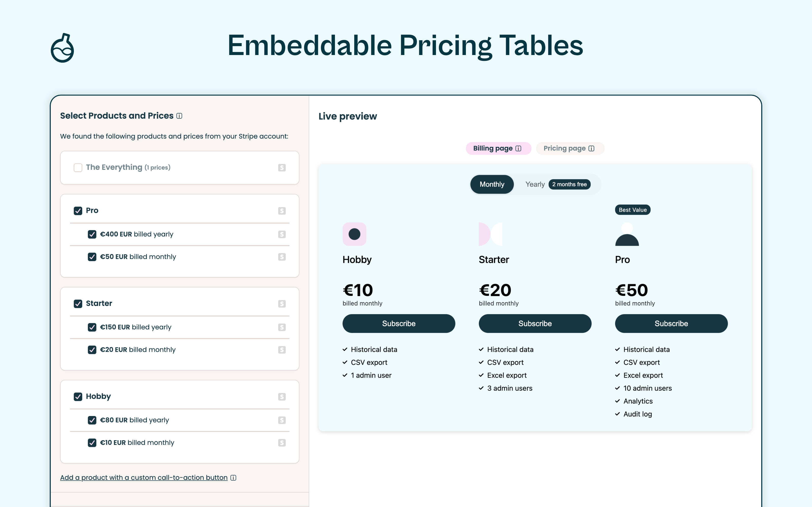Click the Billing page info icon
This screenshot has height=507, width=812.
(518, 149)
